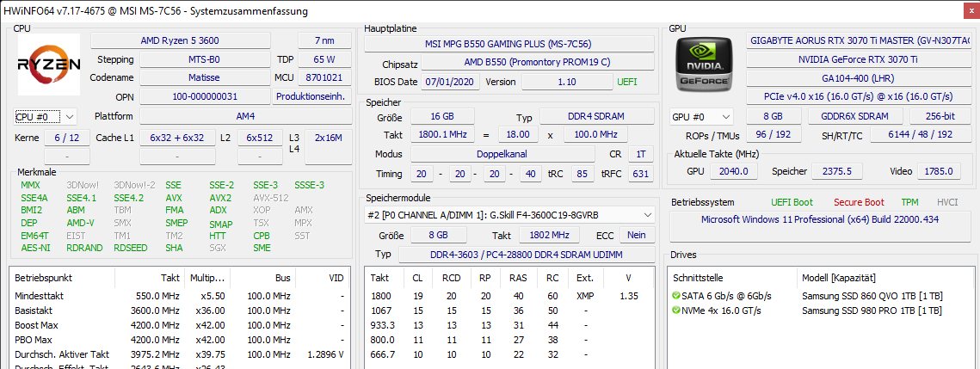
Task: Select the 1800 XMP timing row
Action: 509,296
